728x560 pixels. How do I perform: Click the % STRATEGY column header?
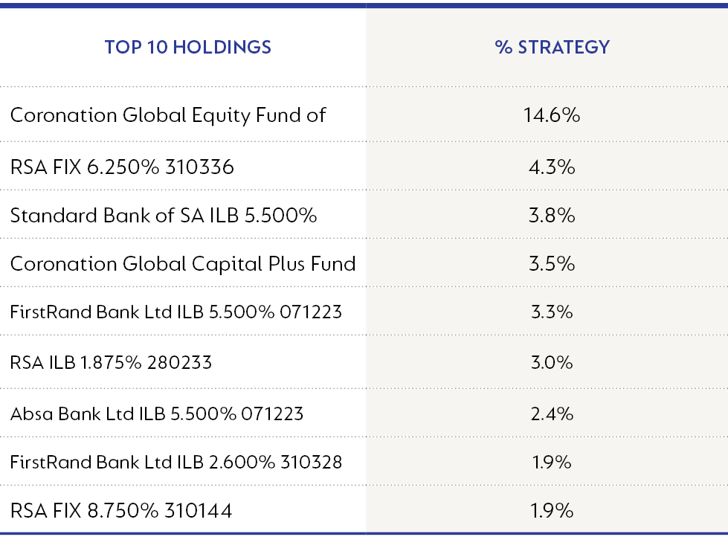click(x=552, y=48)
